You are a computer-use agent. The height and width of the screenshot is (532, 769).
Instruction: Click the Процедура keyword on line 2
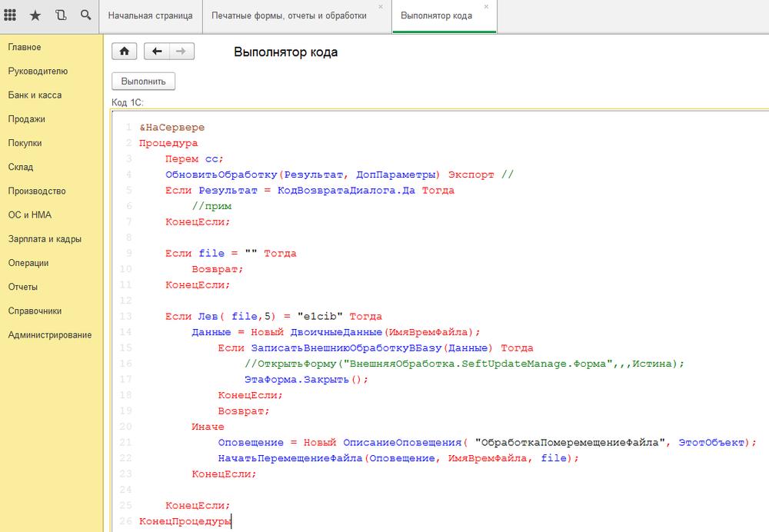[x=168, y=143]
